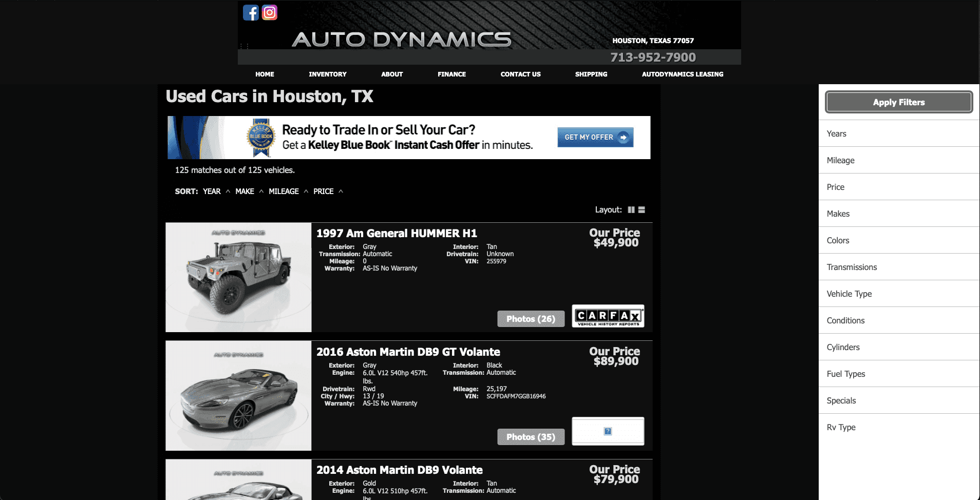Click the Auto Dynamics header logo
Screen dimensions: 980x500
[x=402, y=40]
